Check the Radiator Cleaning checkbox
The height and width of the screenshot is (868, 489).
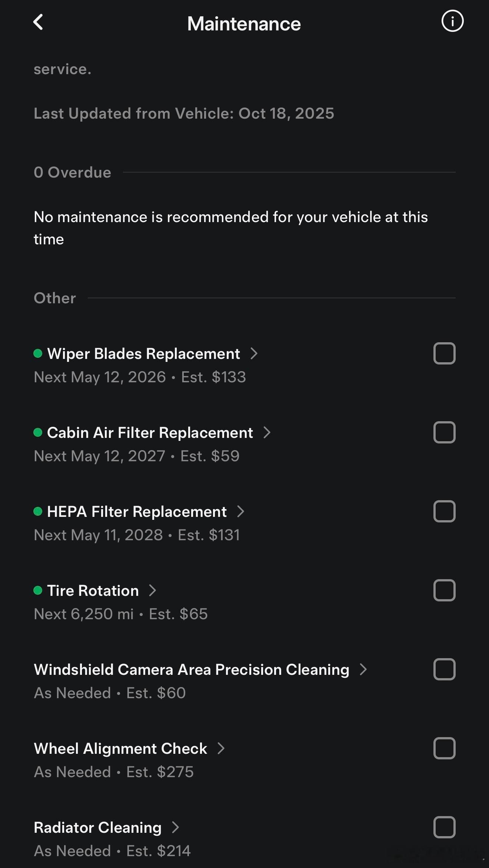point(444,827)
